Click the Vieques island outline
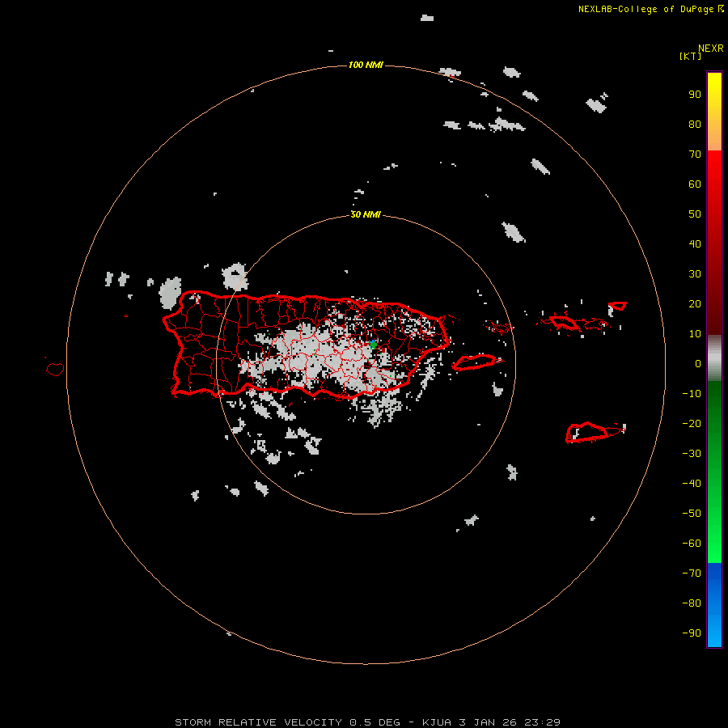This screenshot has height=728, width=728. point(475,362)
